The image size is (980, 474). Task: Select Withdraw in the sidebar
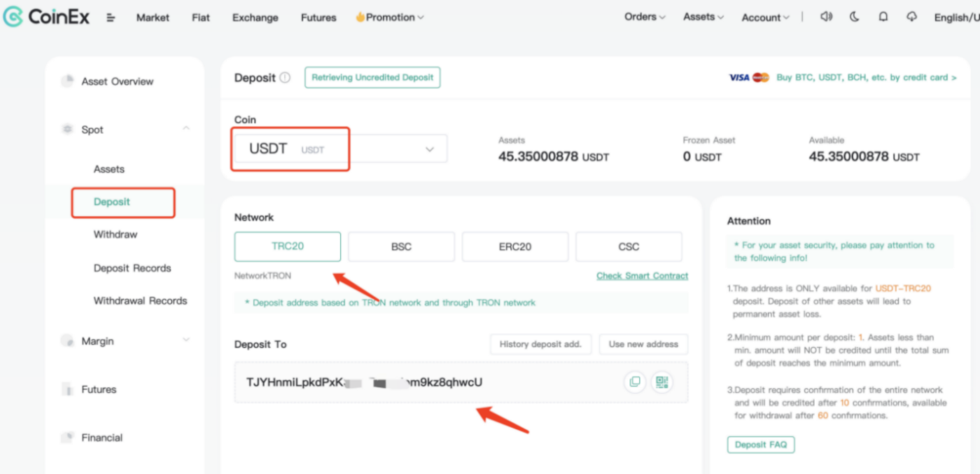pyautogui.click(x=115, y=234)
